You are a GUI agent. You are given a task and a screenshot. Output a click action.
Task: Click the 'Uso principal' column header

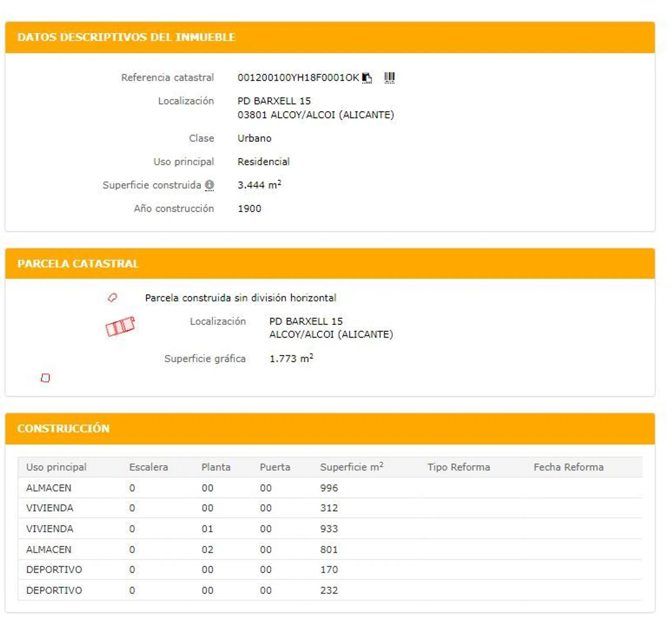tap(56, 467)
